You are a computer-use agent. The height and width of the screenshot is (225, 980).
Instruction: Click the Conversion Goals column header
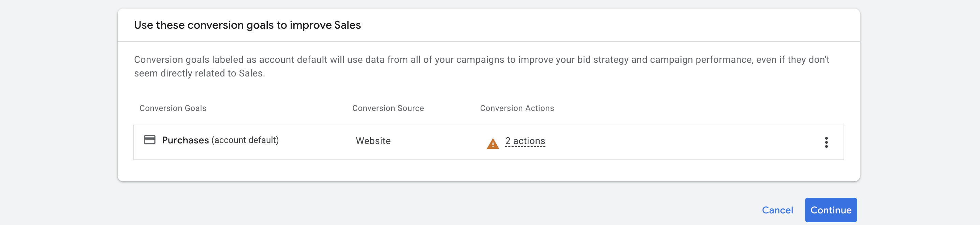point(173,108)
